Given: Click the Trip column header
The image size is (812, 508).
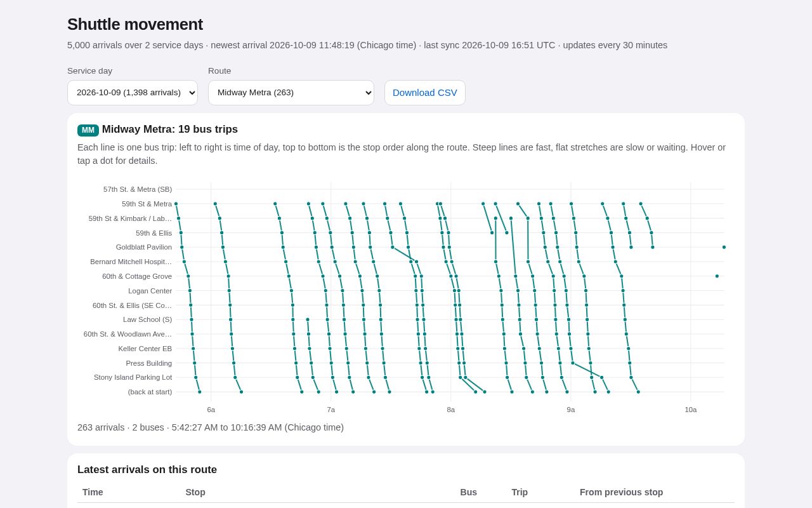Looking at the screenshot, I should (x=520, y=492).
